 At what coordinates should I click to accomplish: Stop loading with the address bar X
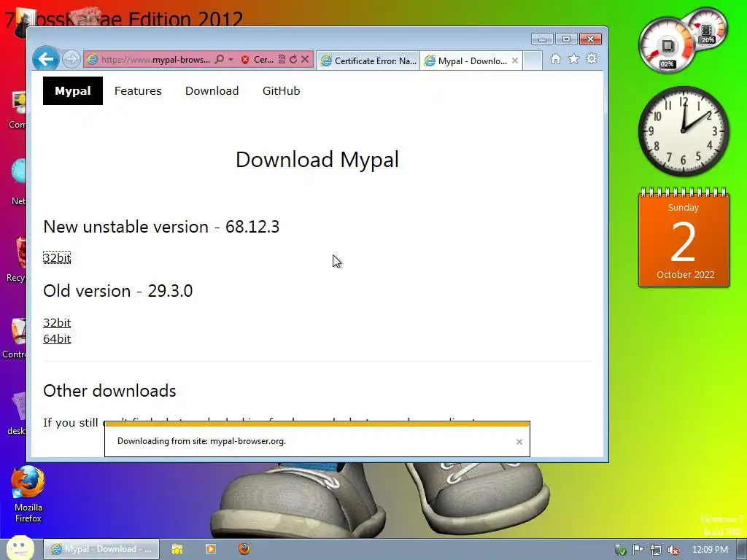305,60
